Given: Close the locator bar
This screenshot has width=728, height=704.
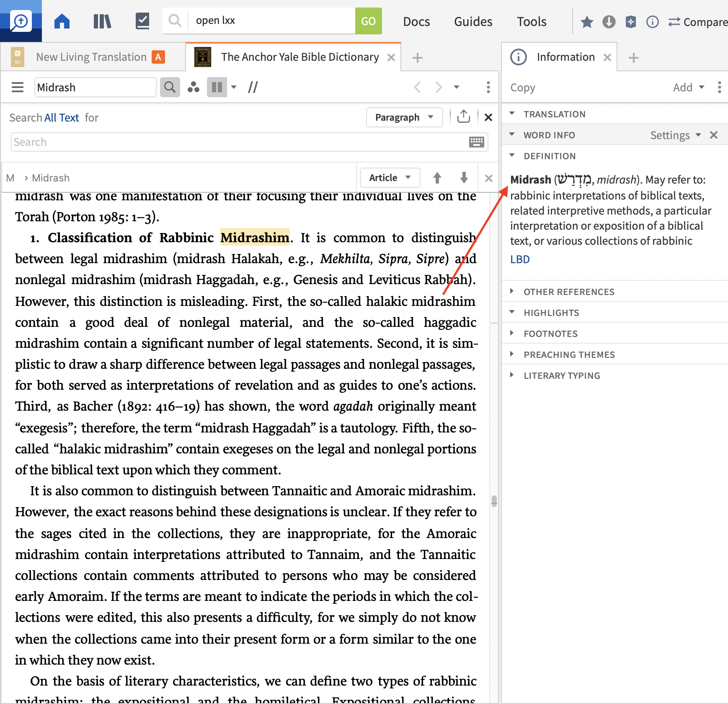Looking at the screenshot, I should pyautogui.click(x=488, y=179).
